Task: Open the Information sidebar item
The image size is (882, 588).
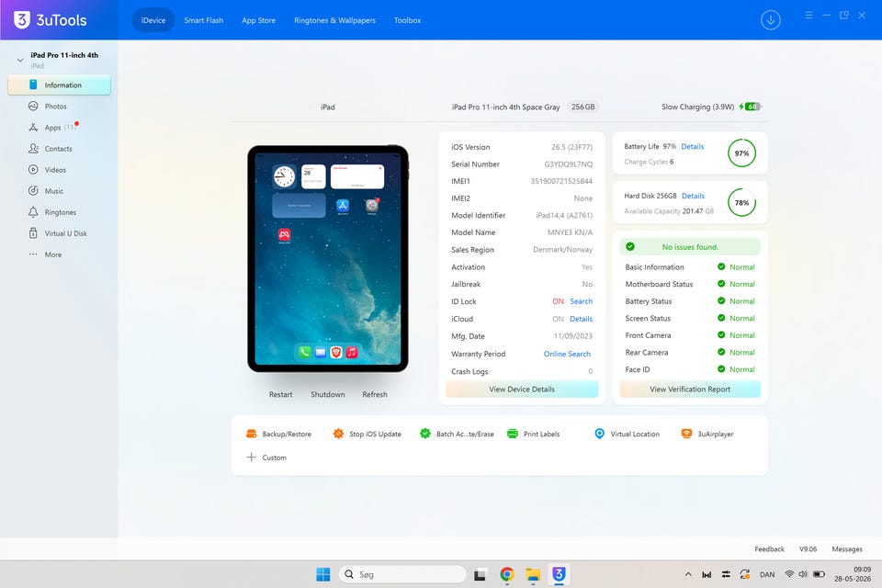Action: 59,85
